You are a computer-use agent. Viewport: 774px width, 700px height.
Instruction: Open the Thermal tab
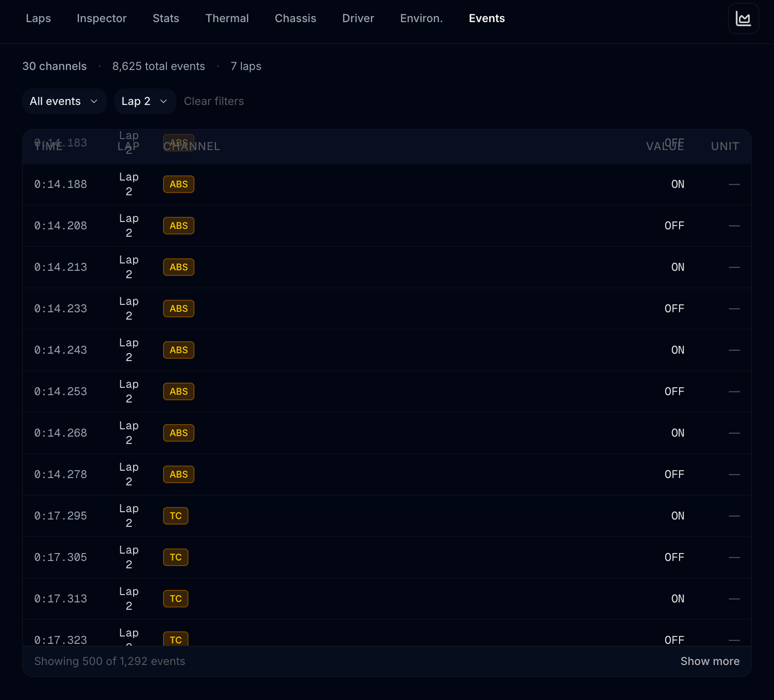pyautogui.click(x=227, y=18)
